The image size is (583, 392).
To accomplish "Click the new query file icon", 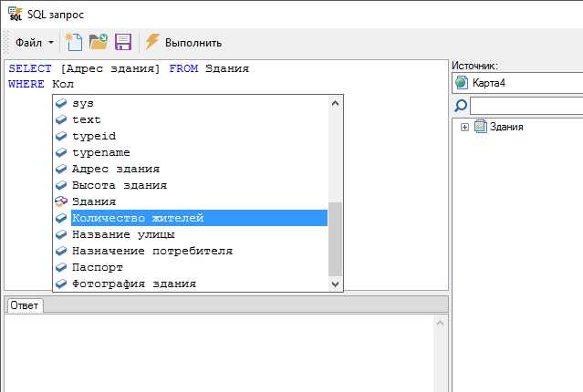I will (x=75, y=42).
